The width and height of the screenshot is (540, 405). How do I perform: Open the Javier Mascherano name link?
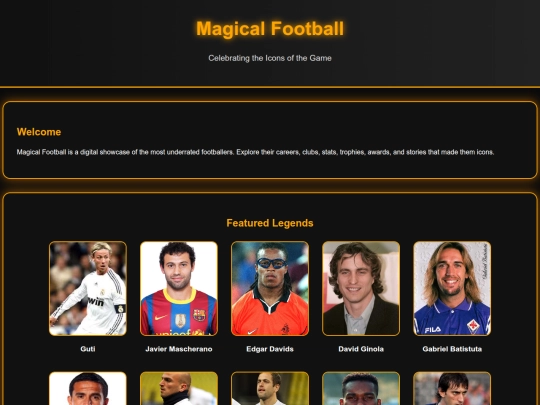click(x=179, y=349)
